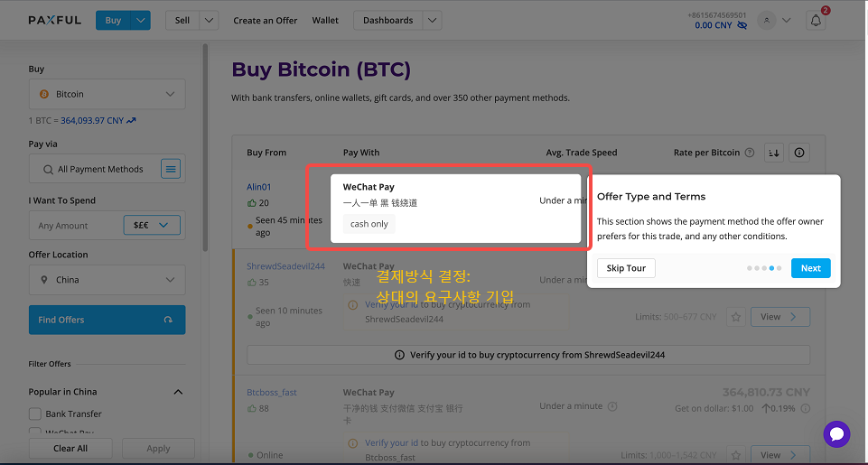View the ShrewdSeadevil244 offer
The height and width of the screenshot is (465, 868).
[780, 317]
